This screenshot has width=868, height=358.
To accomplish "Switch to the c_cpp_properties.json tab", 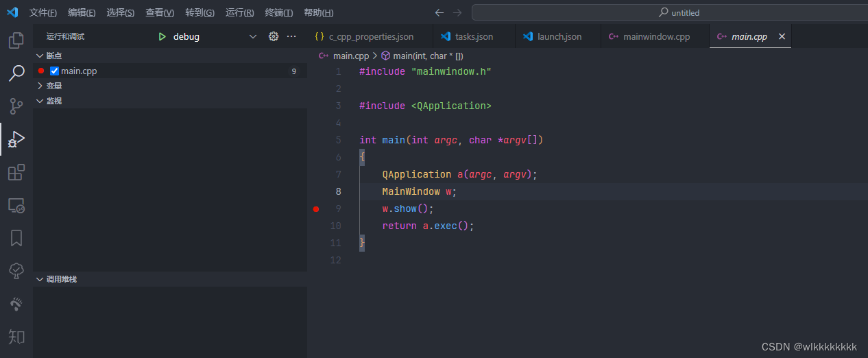I will [x=370, y=36].
